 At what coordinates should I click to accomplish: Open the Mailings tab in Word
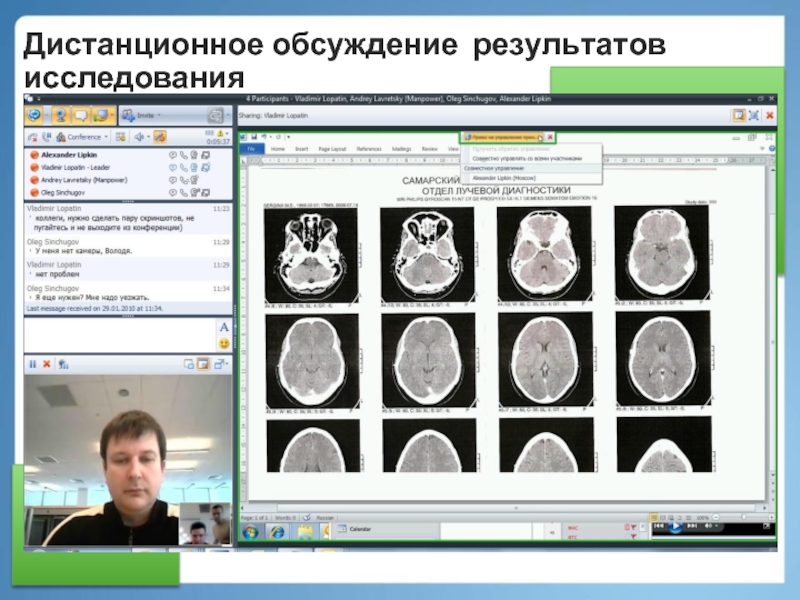(402, 149)
